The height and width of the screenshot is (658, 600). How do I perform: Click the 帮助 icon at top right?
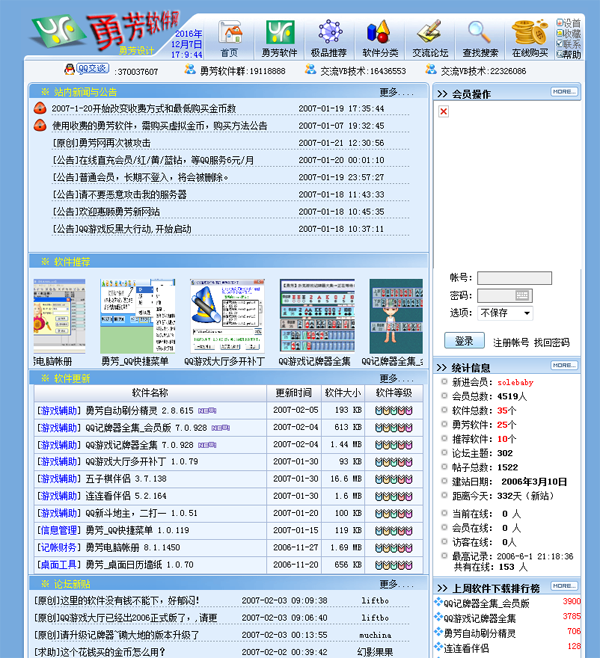point(559,54)
